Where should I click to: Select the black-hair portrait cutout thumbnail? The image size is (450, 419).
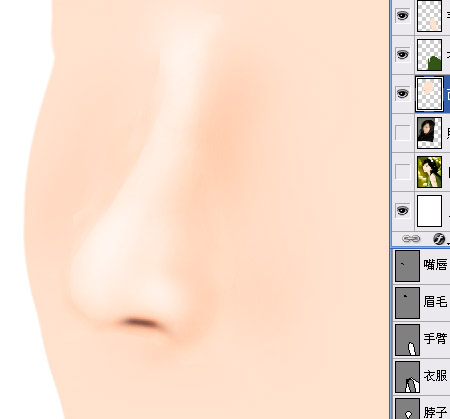[429, 133]
